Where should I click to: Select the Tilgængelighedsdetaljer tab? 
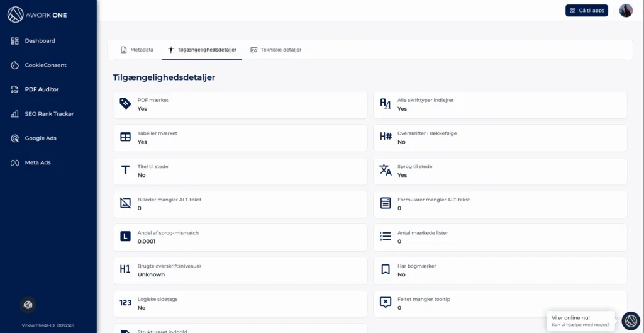coord(202,50)
